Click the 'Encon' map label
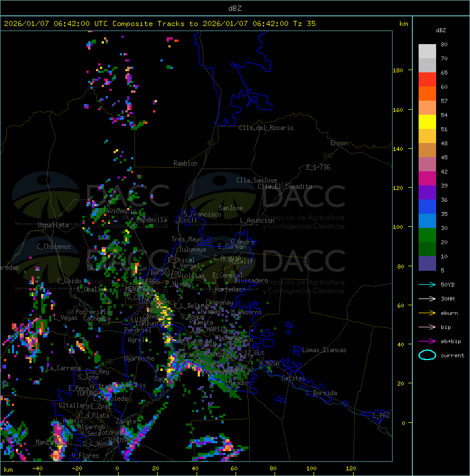Viewport: 470px width, 476px height. (339, 143)
